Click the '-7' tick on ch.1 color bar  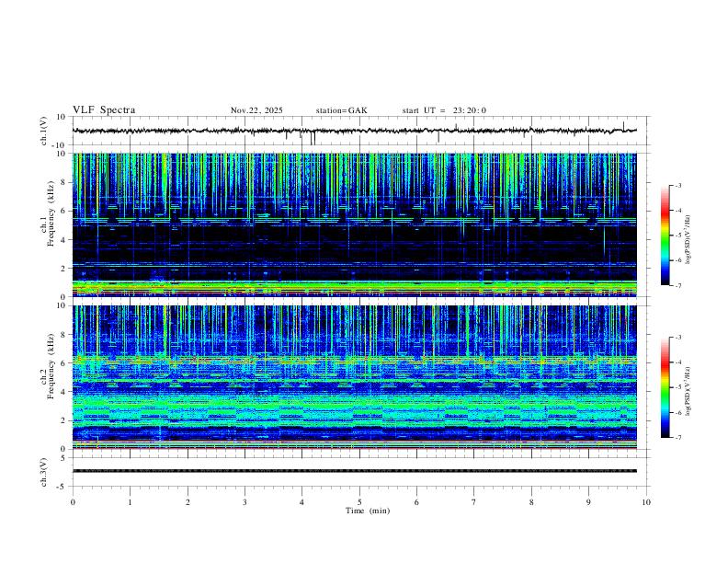pos(677,286)
